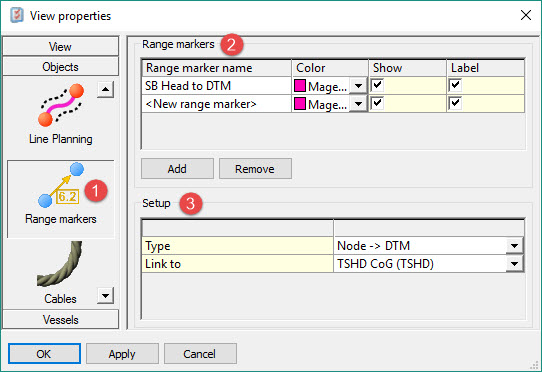Uncheck Label for New range marker
Screen dimensions: 542x372
coord(455,103)
